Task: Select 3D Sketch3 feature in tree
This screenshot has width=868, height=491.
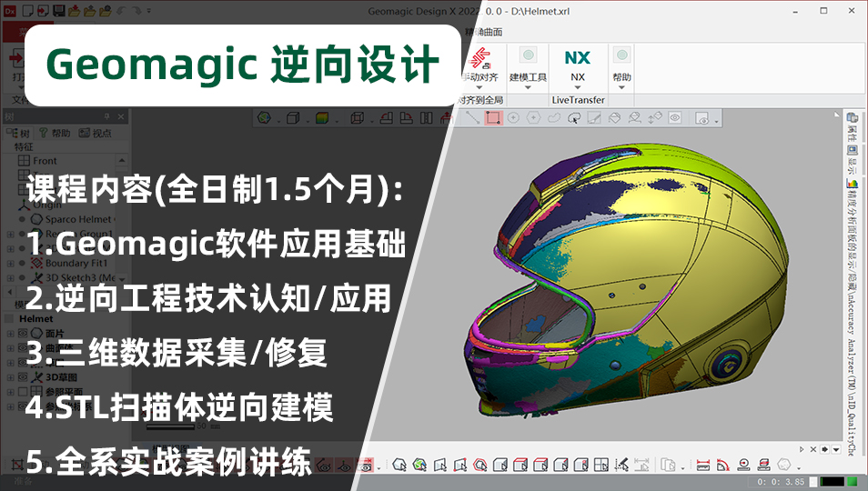Action: [75, 277]
